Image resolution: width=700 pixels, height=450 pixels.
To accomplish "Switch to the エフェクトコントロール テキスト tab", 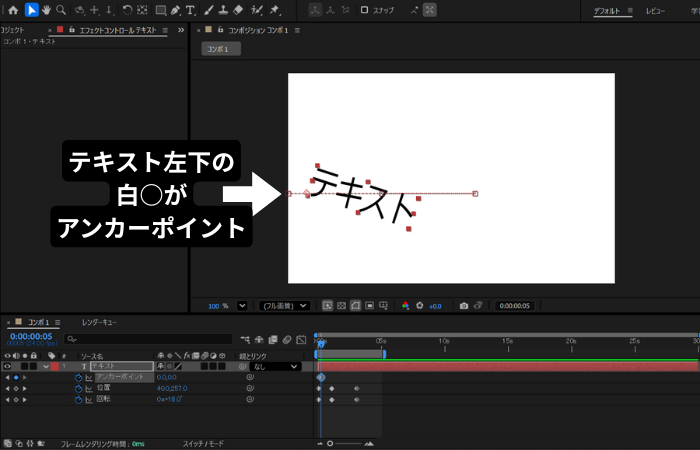I will [118, 30].
